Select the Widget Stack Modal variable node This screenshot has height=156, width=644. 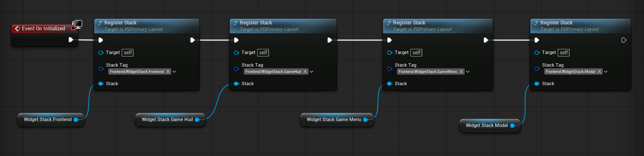(490, 125)
